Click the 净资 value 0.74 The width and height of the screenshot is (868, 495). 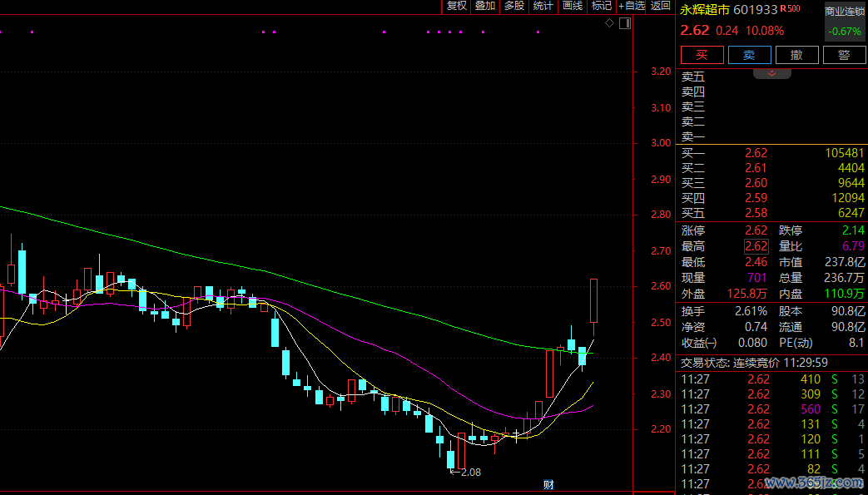click(756, 327)
